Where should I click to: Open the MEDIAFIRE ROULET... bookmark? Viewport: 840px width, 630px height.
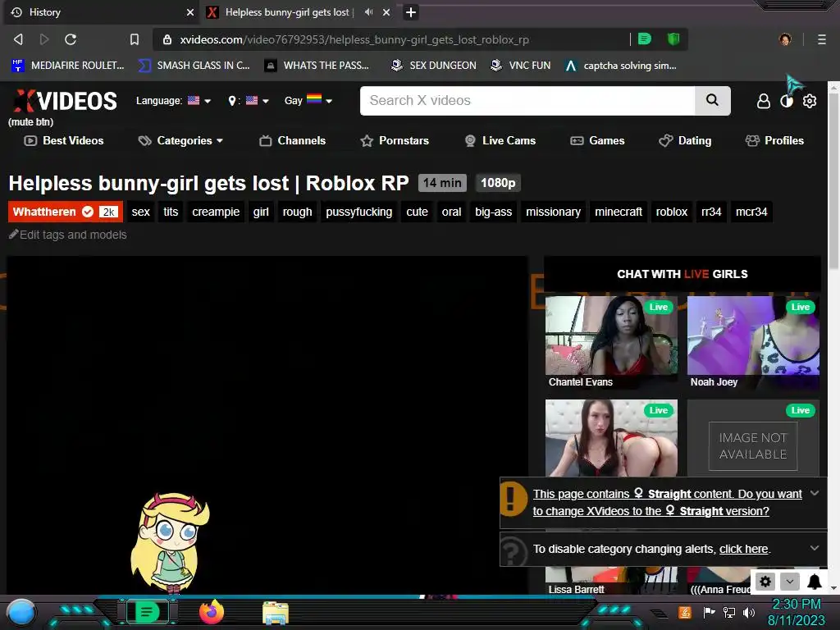tap(68, 66)
